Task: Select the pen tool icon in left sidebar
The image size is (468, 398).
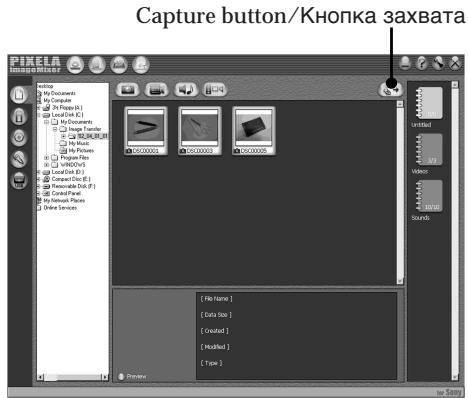Action: (x=19, y=159)
